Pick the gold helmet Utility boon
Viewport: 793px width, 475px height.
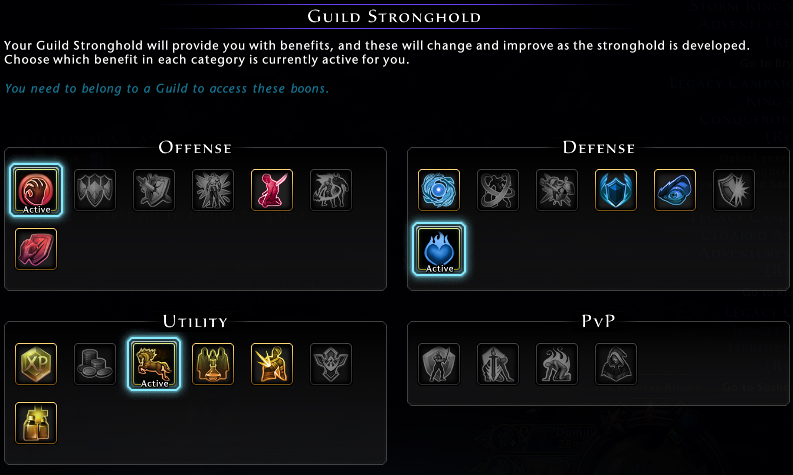[38, 422]
